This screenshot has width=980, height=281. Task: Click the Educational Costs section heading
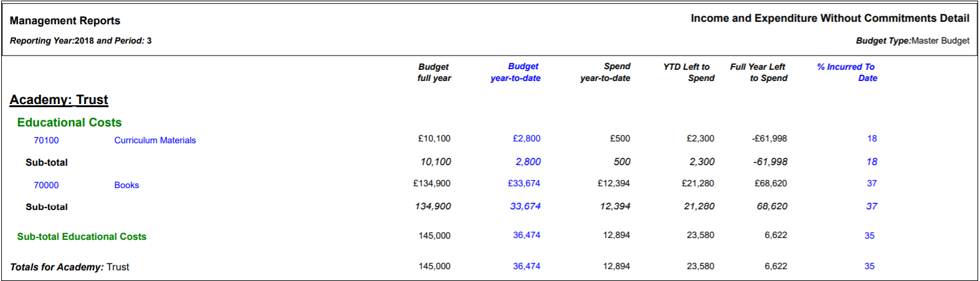(x=69, y=122)
